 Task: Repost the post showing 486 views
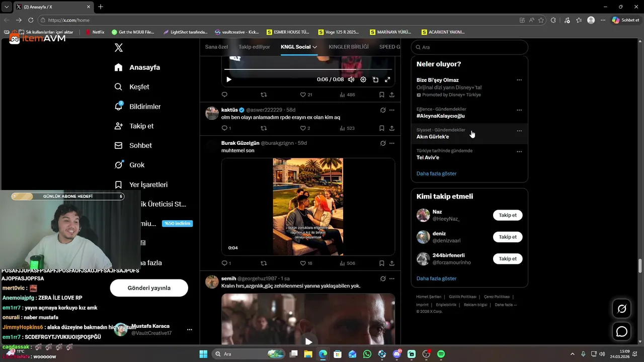coord(264,95)
